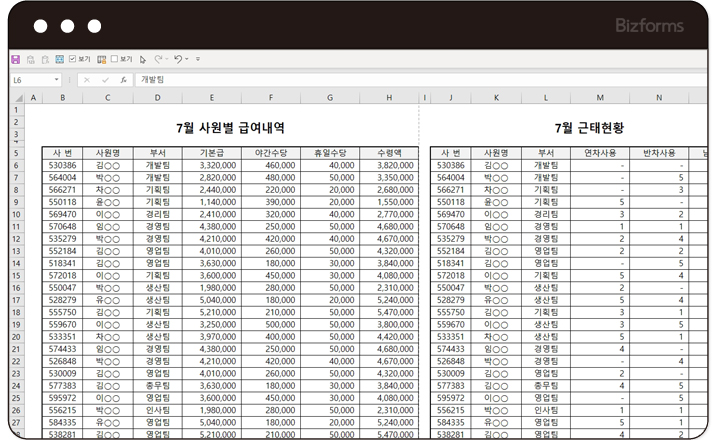The width and height of the screenshot is (715, 440).
Task: Click the blue grid icon before first 보기
Action: [x=60, y=59]
